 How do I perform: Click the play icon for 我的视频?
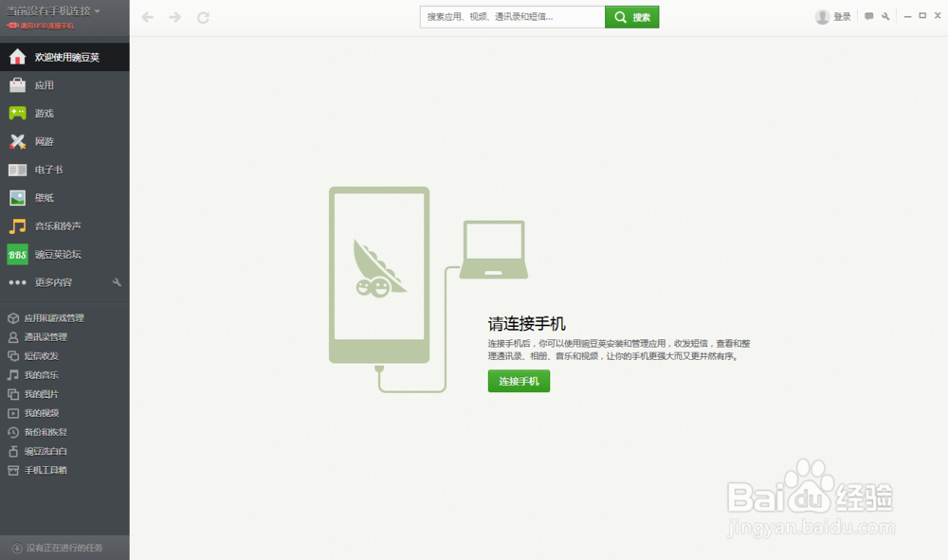tap(13, 413)
